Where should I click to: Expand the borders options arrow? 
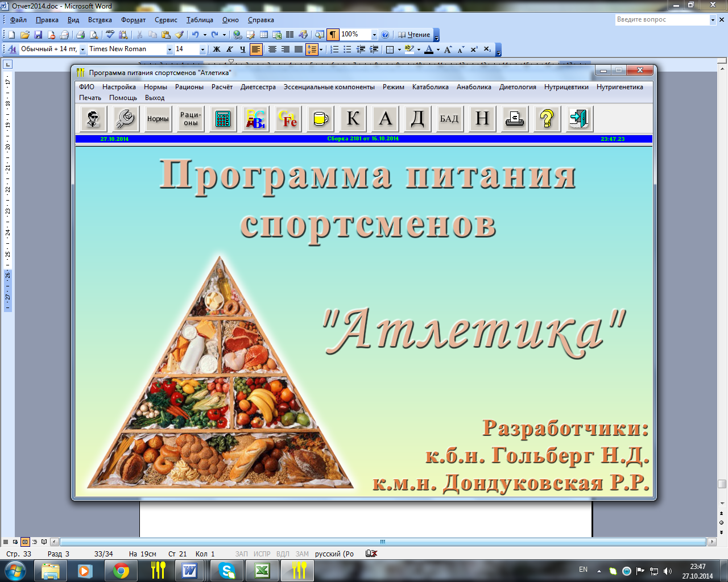[x=399, y=49]
